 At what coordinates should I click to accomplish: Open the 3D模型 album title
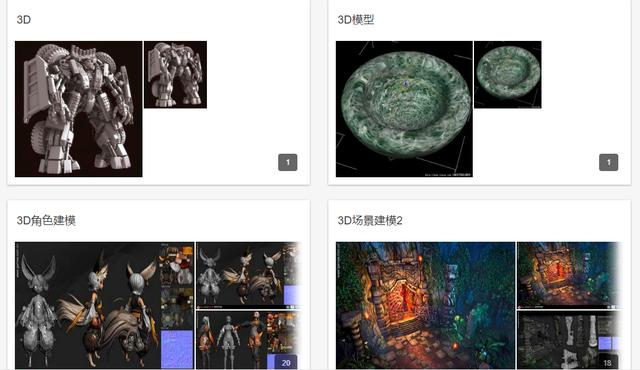coord(356,20)
